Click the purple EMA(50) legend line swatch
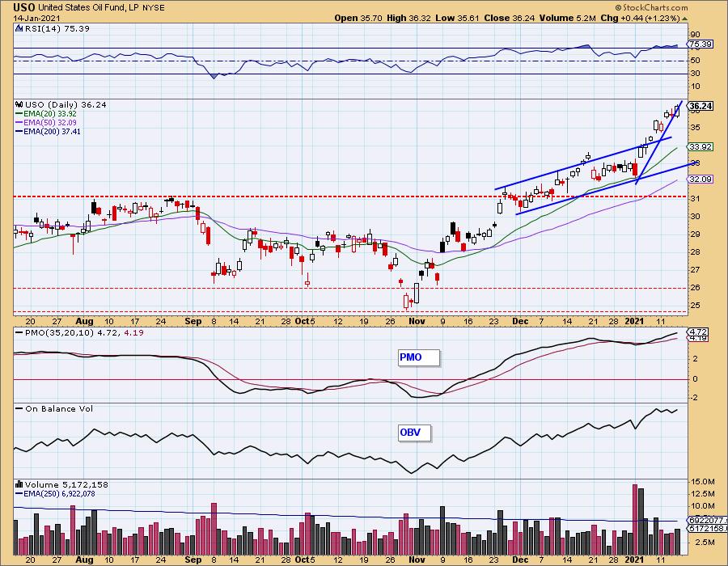Image resolution: width=728 pixels, height=566 pixels. (x=19, y=122)
